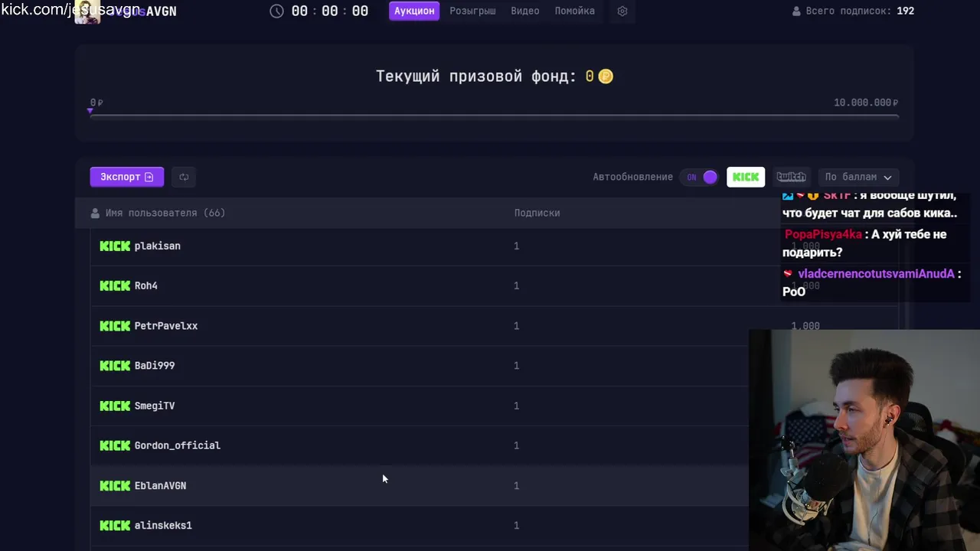
Task: Click the AVGN channel name text
Action: click(x=161, y=11)
